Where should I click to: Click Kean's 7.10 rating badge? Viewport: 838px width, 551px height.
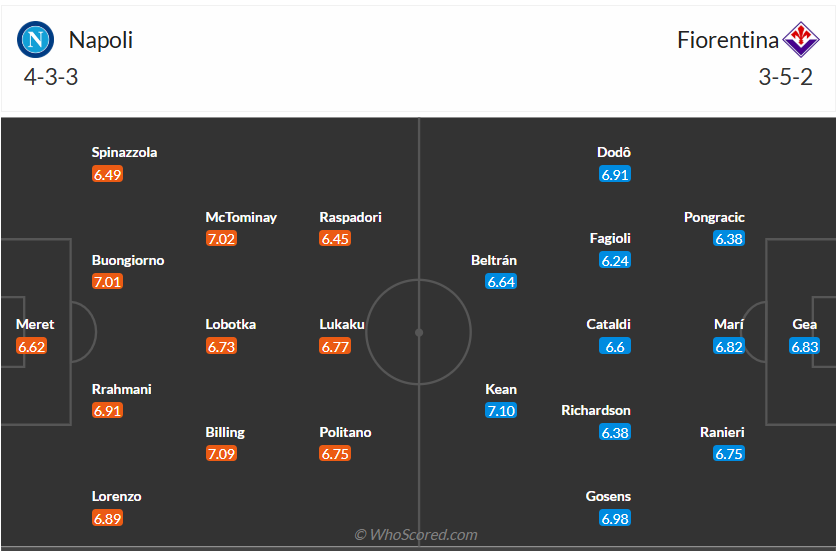(x=501, y=411)
